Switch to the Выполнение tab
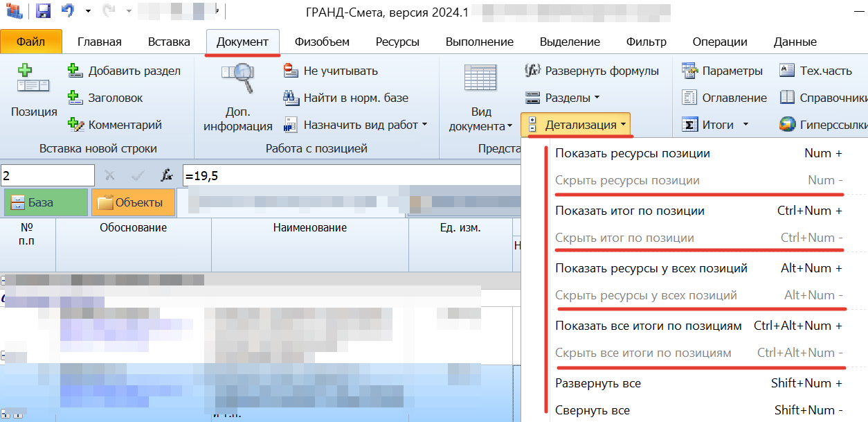This screenshot has width=868, height=422. [480, 42]
